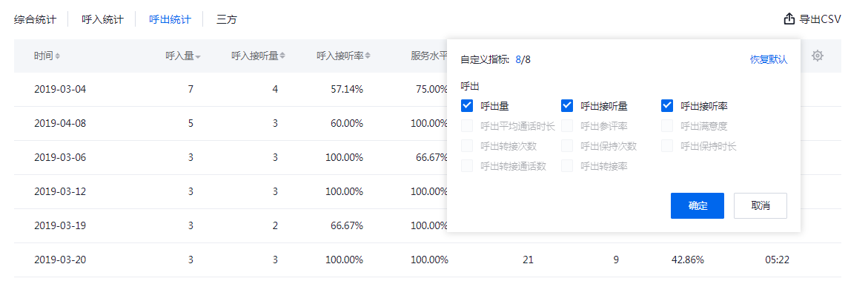Sort by the 呼入接听量 column arrows

282,56
